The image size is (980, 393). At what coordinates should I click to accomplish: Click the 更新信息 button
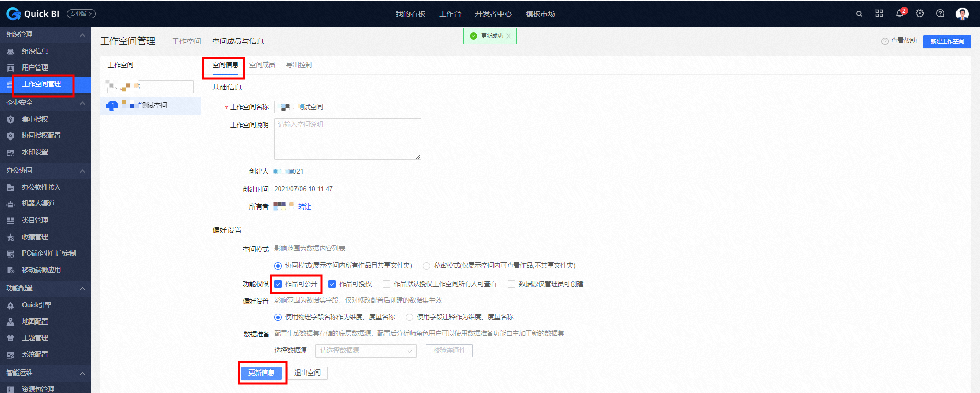point(261,373)
